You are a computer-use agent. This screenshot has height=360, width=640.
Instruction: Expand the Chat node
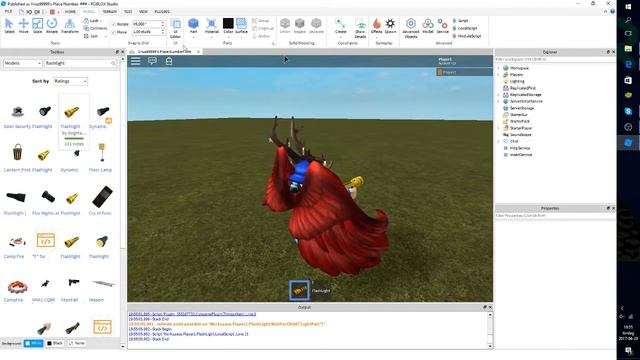click(498, 141)
